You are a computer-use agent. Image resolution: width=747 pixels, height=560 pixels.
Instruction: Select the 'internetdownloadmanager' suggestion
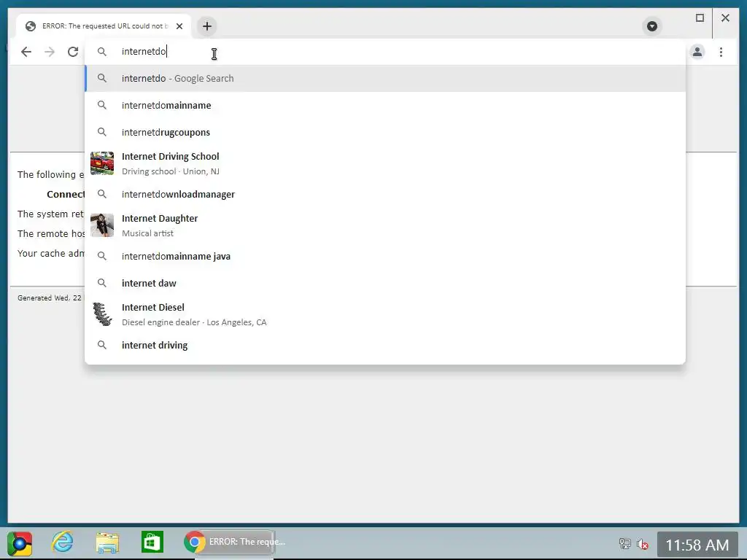[385, 194]
